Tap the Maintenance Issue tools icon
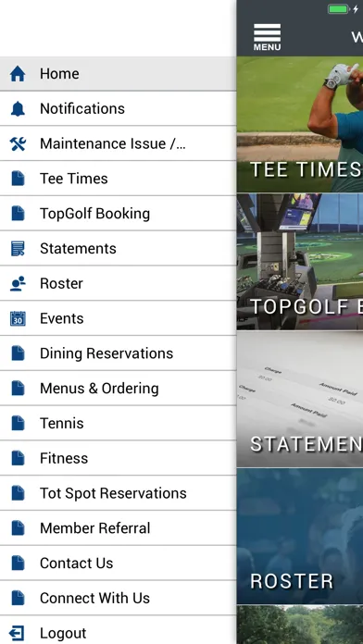The width and height of the screenshot is (363, 644). click(18, 143)
